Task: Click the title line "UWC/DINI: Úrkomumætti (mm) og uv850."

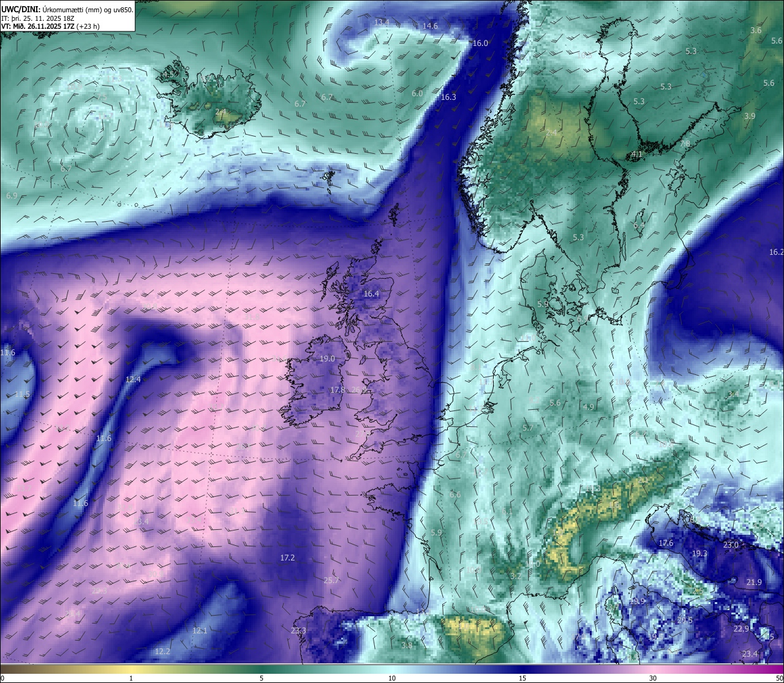Action: (67, 9)
